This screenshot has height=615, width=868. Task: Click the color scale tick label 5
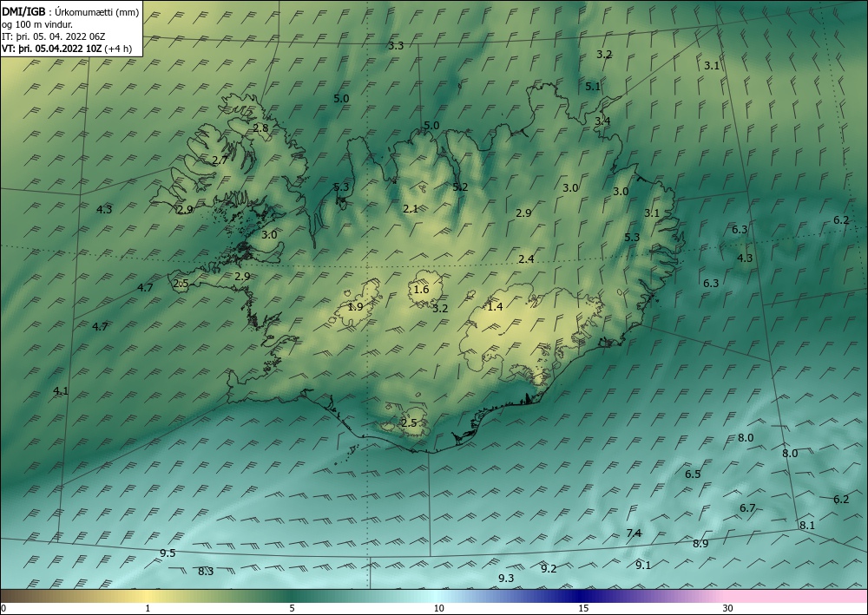click(293, 608)
